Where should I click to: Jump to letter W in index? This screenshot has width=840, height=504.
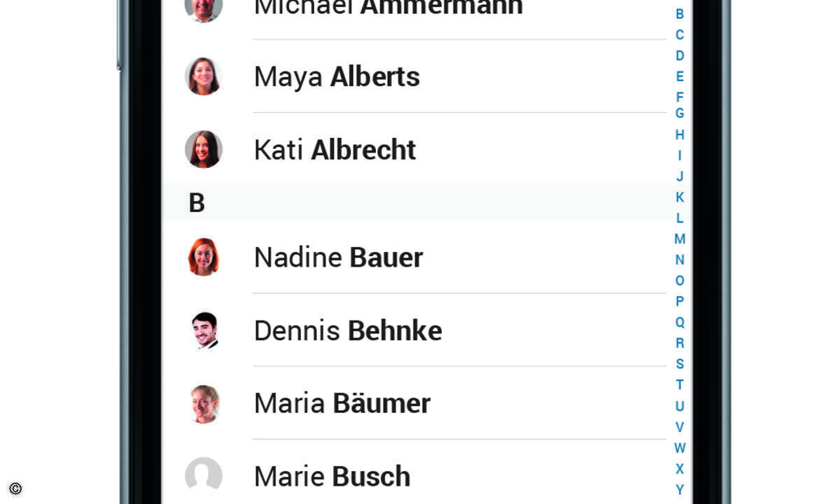pyautogui.click(x=680, y=448)
